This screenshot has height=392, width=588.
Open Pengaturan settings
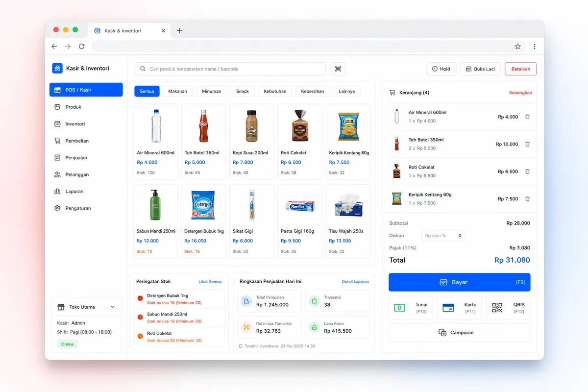(x=86, y=208)
